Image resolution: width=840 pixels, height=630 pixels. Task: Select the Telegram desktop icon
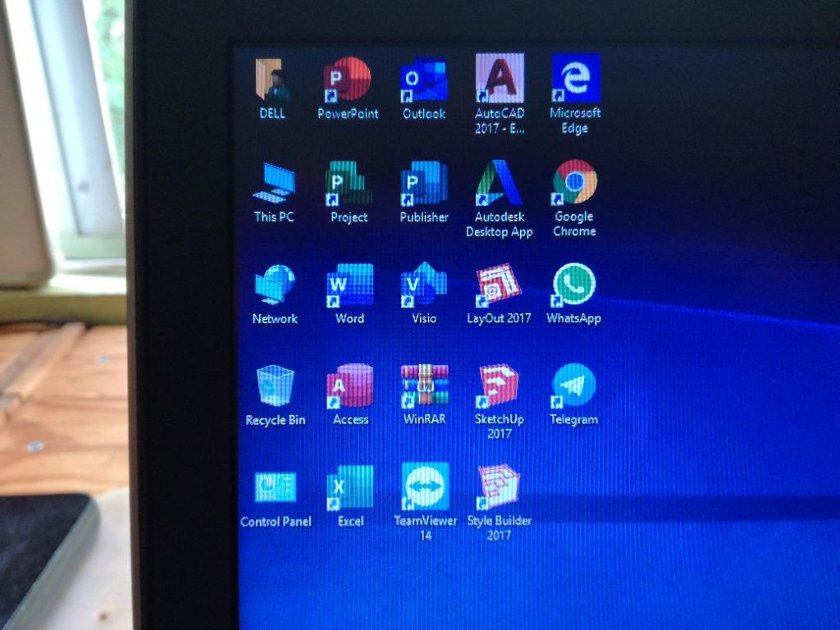point(574,385)
